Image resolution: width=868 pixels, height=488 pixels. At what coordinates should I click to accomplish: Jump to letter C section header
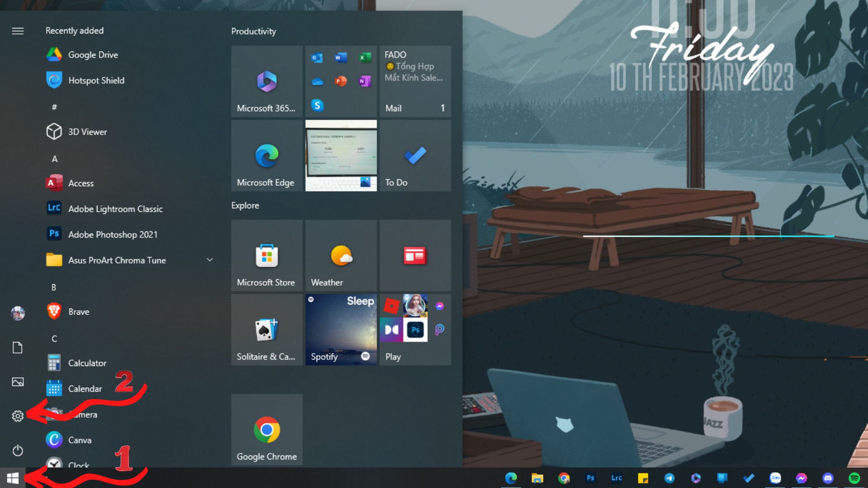pos(54,339)
